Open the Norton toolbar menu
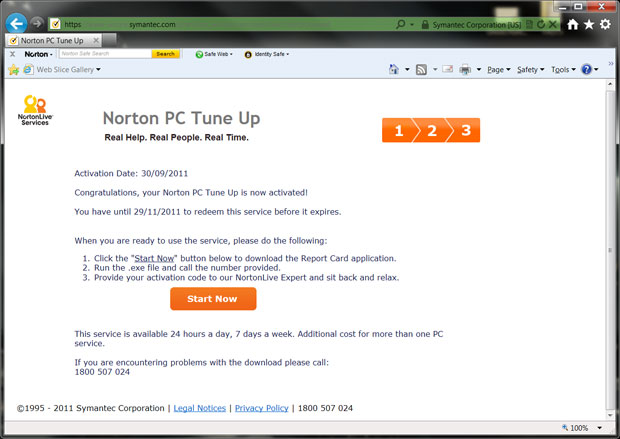The width and height of the screenshot is (620, 439). [x=38, y=54]
